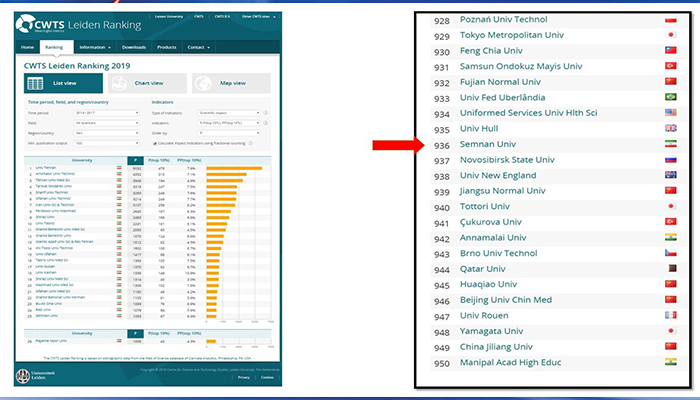Viewport: 700px width, 400px height.
Task: Open Jiangsu Normal Univ link
Action: click(503, 191)
